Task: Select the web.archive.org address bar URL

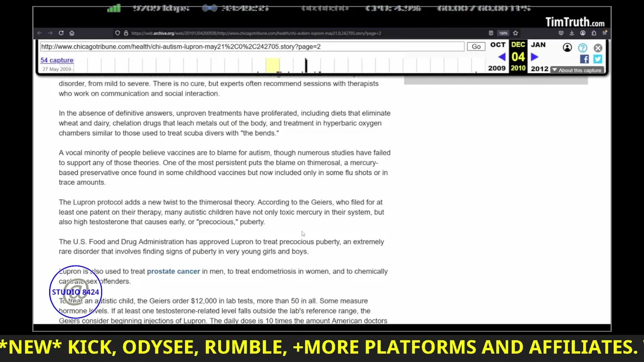Action: pos(256,33)
